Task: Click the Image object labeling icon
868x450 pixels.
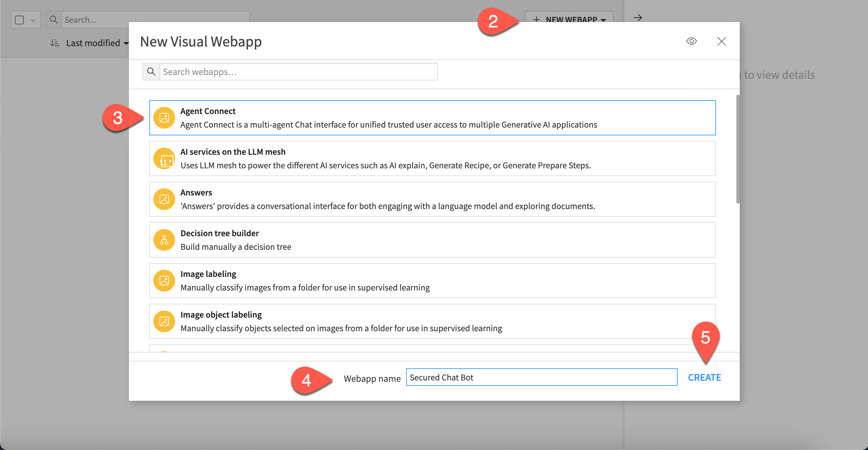Action: [164, 321]
